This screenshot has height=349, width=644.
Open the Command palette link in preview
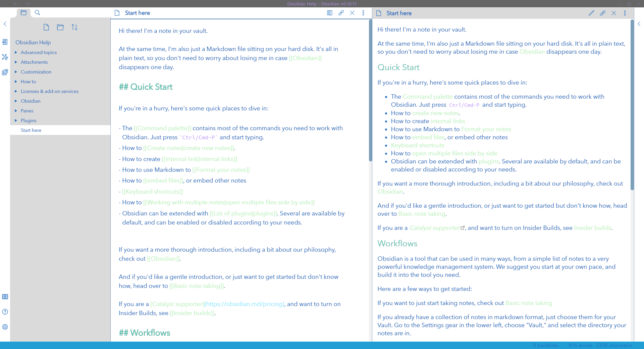428,97
